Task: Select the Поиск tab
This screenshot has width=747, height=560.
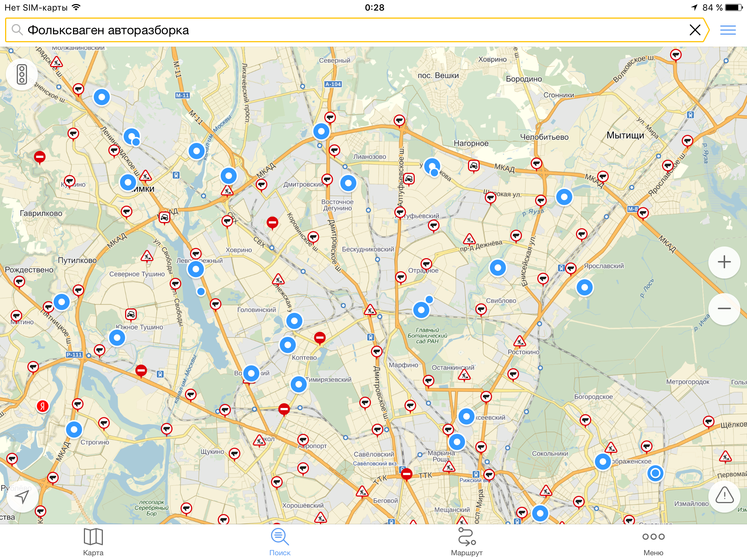Action: pos(280,542)
